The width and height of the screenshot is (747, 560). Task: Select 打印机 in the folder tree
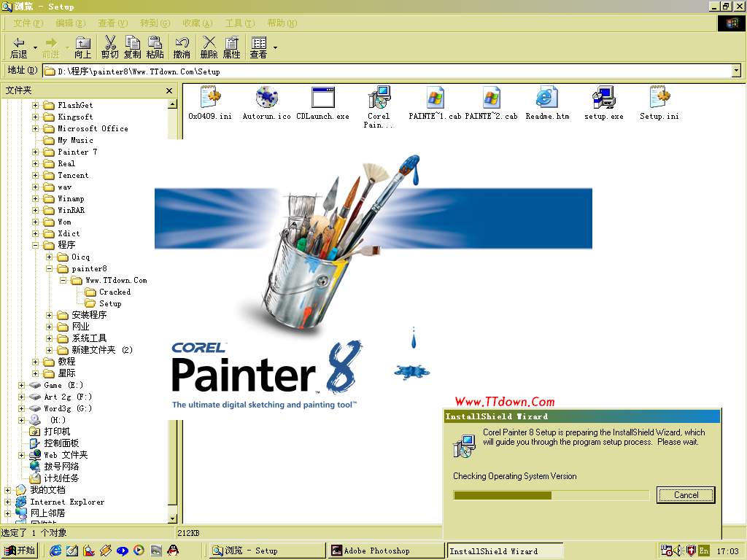pyautogui.click(x=50, y=432)
